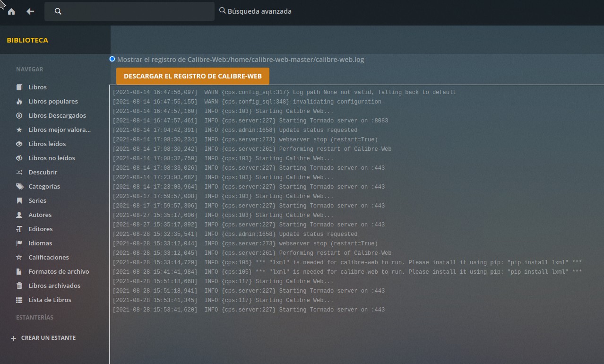Click the download icon for Libros Descargados
Screen dimensions: 604x364
(19, 115)
